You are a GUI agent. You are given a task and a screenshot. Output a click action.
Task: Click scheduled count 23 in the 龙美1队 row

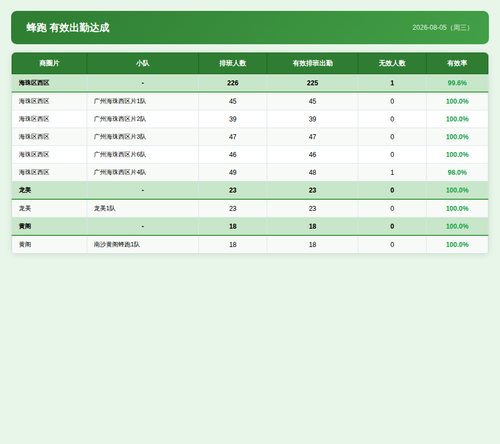coord(233,208)
